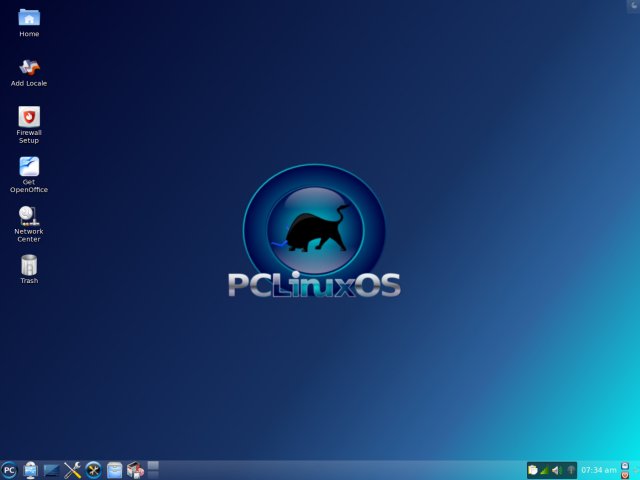The height and width of the screenshot is (480, 640).
Task: Open the Home folder desktop icon
Action: pos(29,22)
